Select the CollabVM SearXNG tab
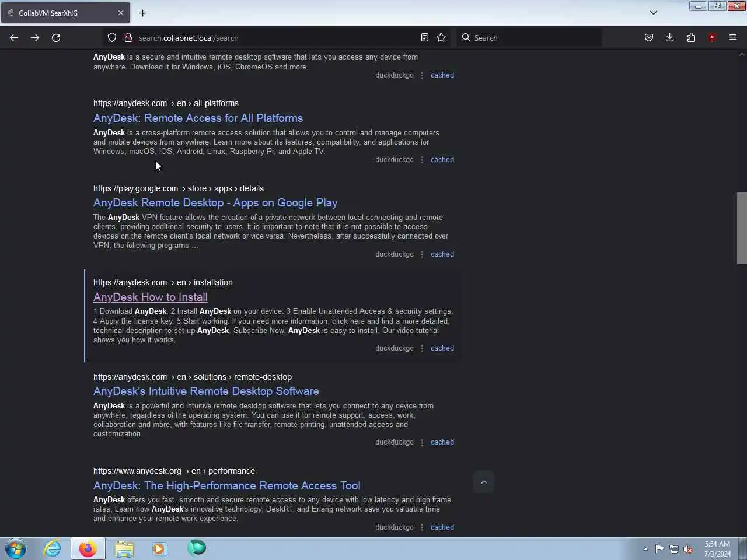Screen dimensions: 747x560 click(x=65, y=13)
